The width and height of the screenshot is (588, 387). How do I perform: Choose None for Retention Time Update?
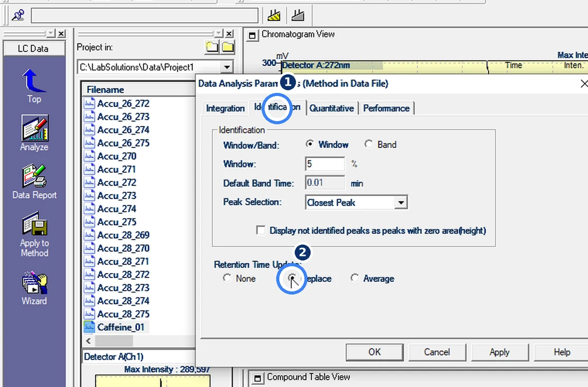(x=227, y=278)
